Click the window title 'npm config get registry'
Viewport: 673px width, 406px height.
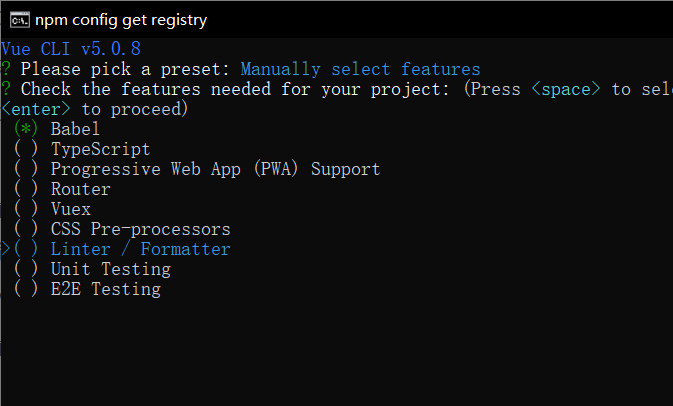[121, 20]
